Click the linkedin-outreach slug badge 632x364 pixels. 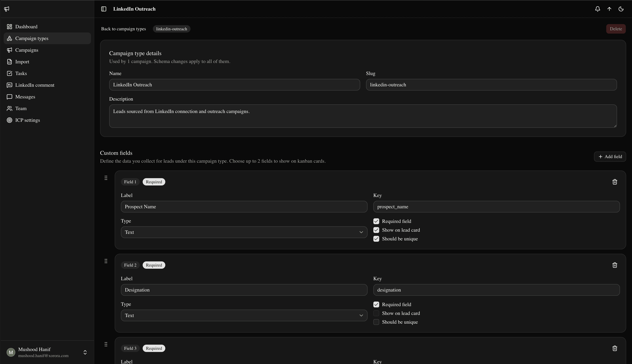(172, 29)
